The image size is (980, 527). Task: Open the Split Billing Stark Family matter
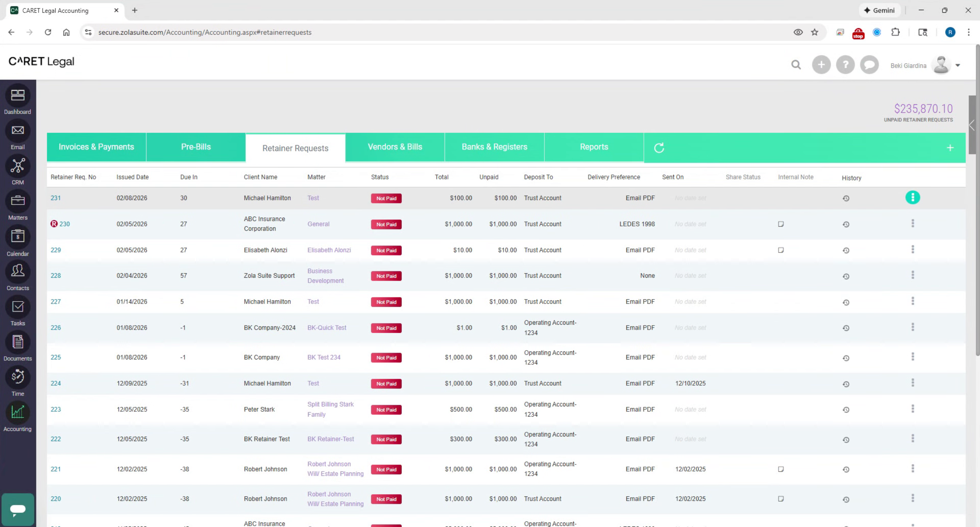[x=330, y=409]
